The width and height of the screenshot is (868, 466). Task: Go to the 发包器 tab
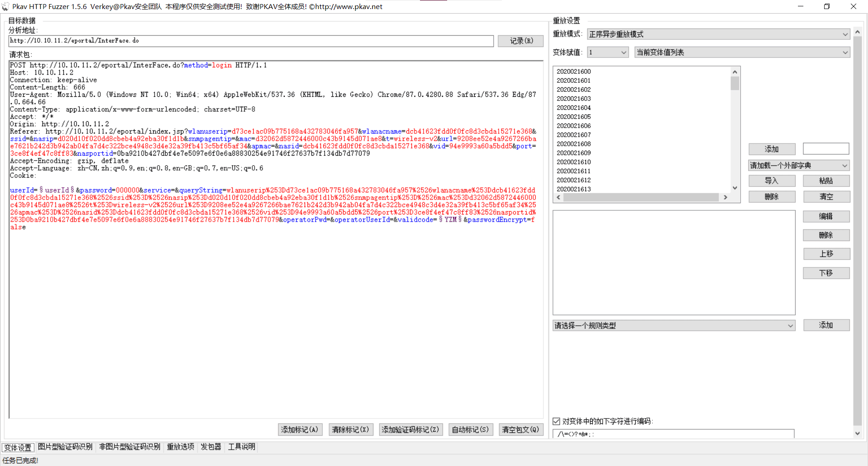click(211, 447)
